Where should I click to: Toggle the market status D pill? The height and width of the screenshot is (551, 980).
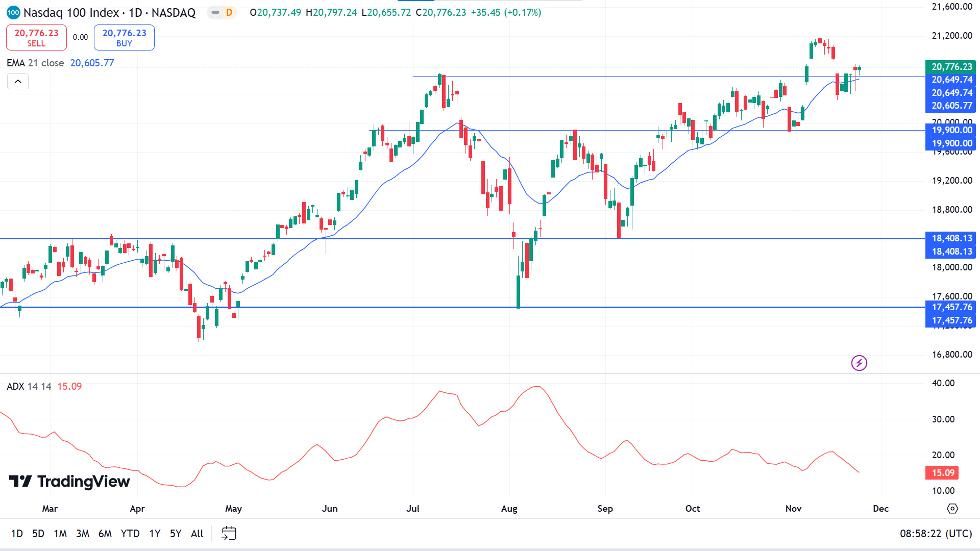223,12
